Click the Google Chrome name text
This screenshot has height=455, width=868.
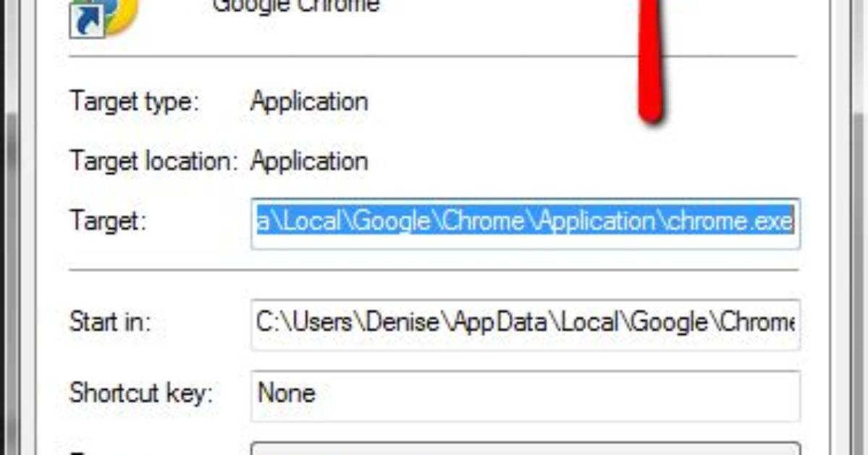point(296,7)
